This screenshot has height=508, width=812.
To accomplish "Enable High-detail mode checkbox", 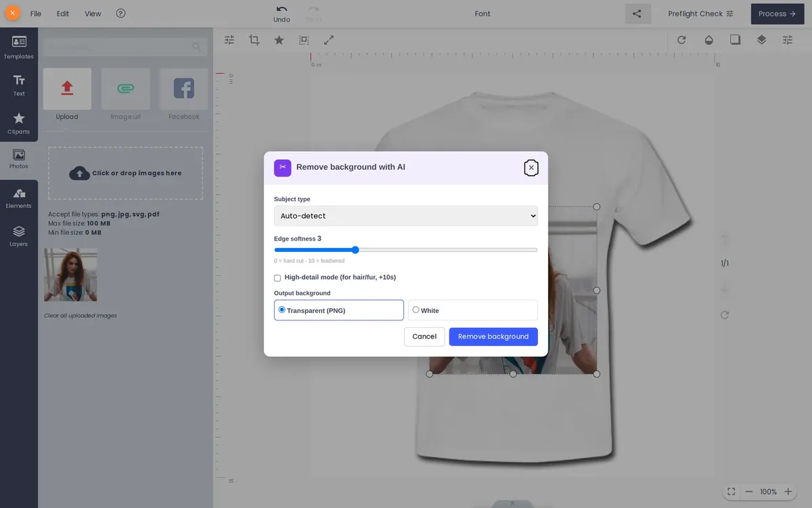I will click(277, 278).
